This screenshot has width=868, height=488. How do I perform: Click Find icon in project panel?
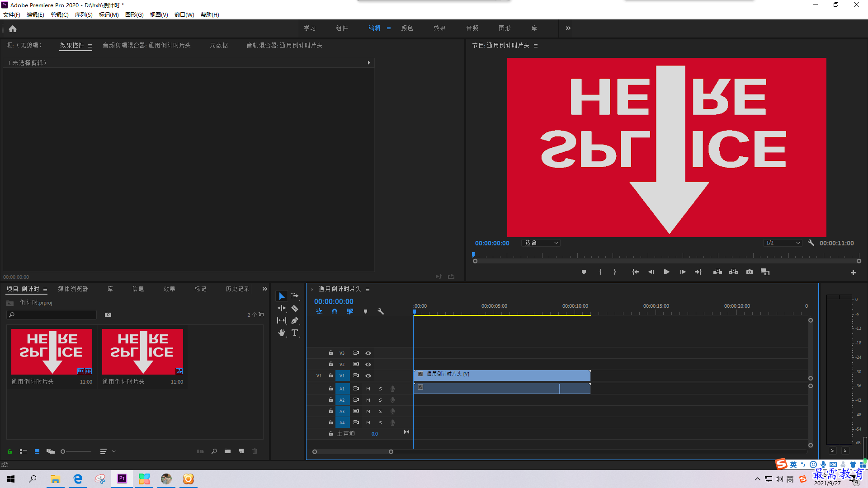(214, 451)
